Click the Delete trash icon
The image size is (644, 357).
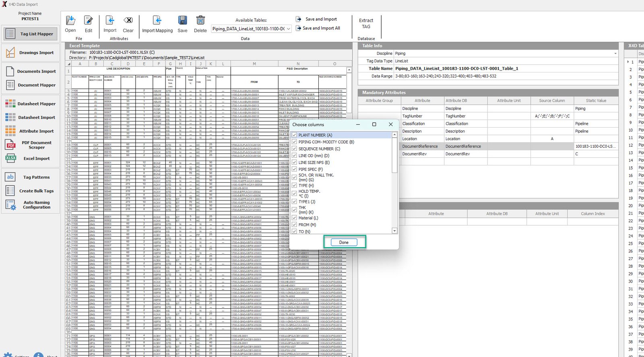coord(200,21)
